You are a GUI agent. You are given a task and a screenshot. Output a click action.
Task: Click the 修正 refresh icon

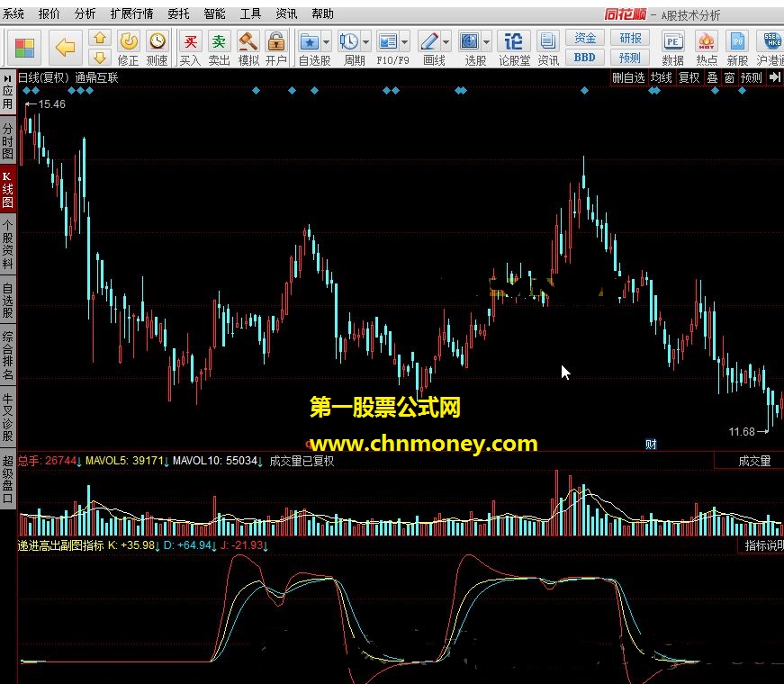coord(129,41)
